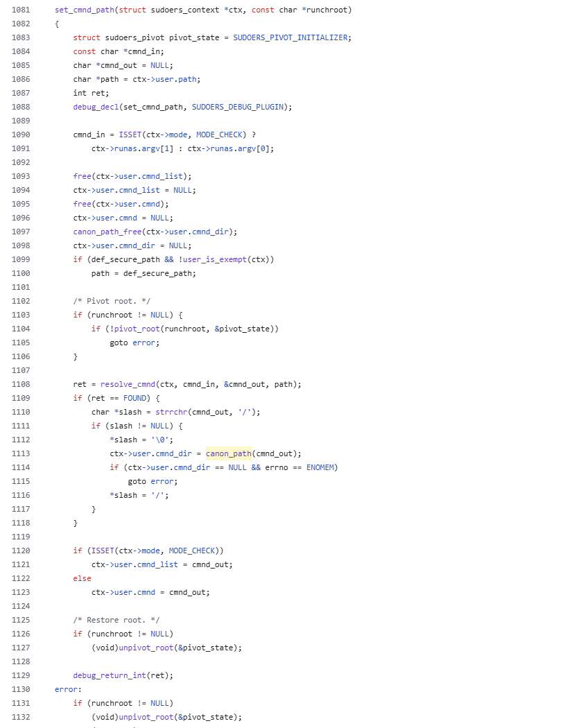Click line number 1108
This screenshot has width=583, height=728.
coord(21,384)
